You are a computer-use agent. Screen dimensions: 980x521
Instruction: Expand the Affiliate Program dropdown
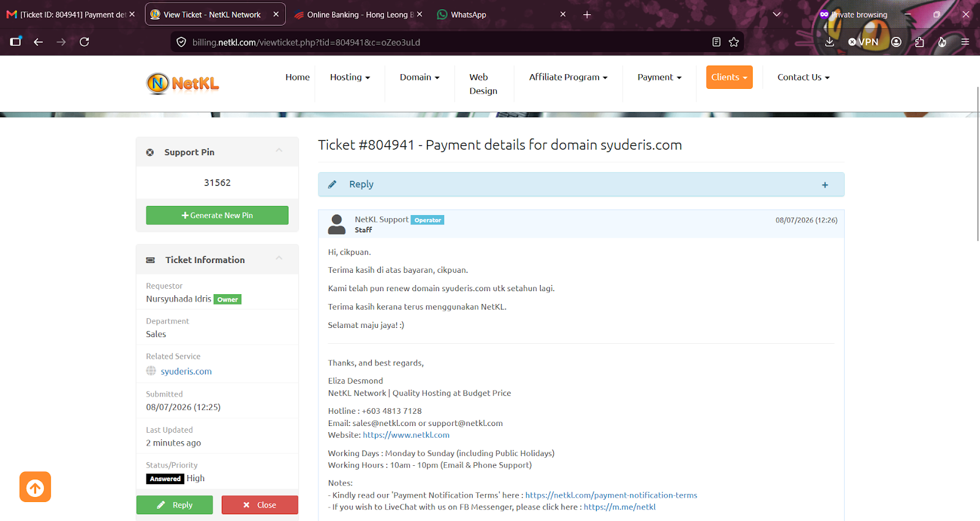tap(568, 77)
